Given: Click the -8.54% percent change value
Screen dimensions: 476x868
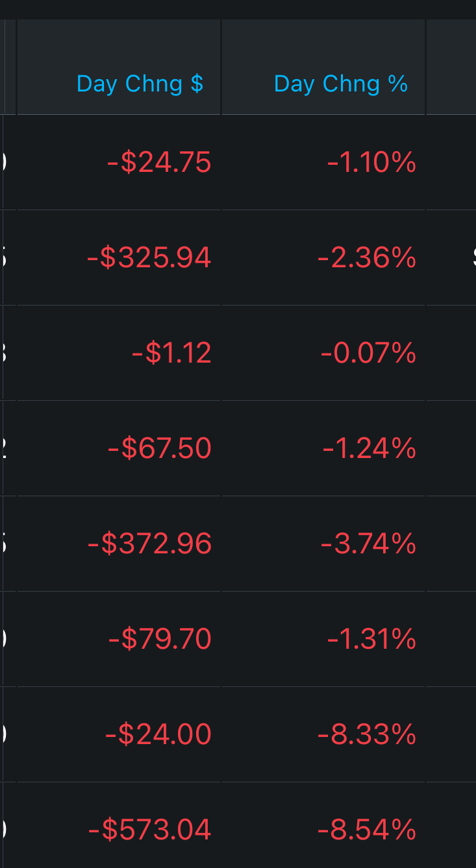Looking at the screenshot, I should [367, 830].
